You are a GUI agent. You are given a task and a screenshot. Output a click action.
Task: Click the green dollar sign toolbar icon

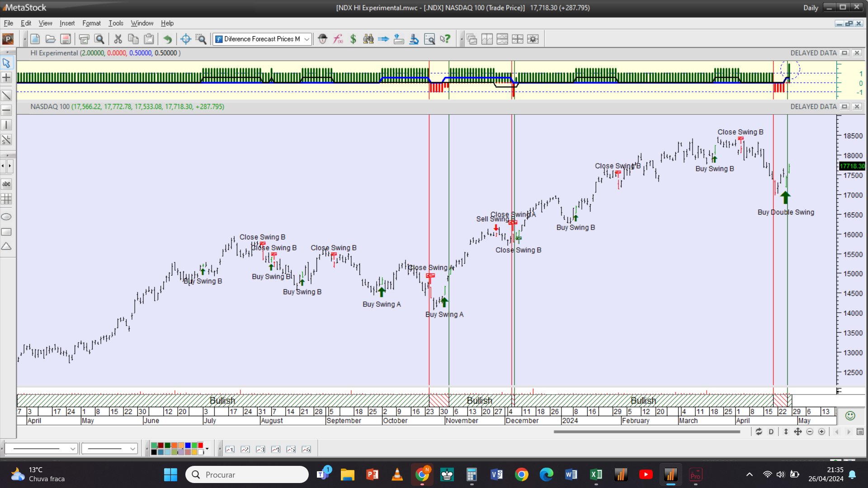(x=353, y=39)
